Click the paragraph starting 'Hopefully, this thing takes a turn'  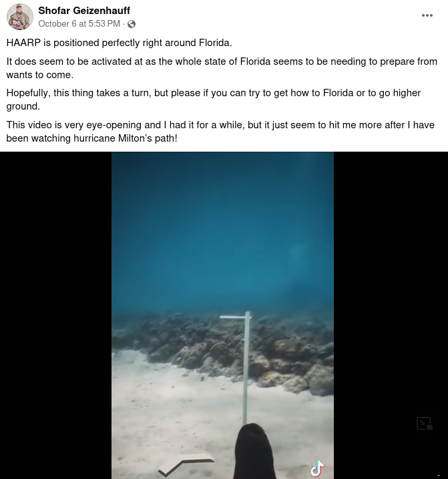point(214,100)
